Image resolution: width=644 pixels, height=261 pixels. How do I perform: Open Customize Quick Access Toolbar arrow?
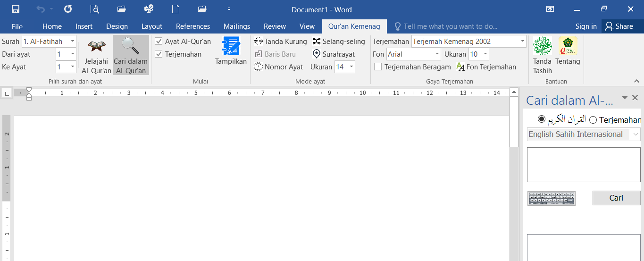(229, 9)
